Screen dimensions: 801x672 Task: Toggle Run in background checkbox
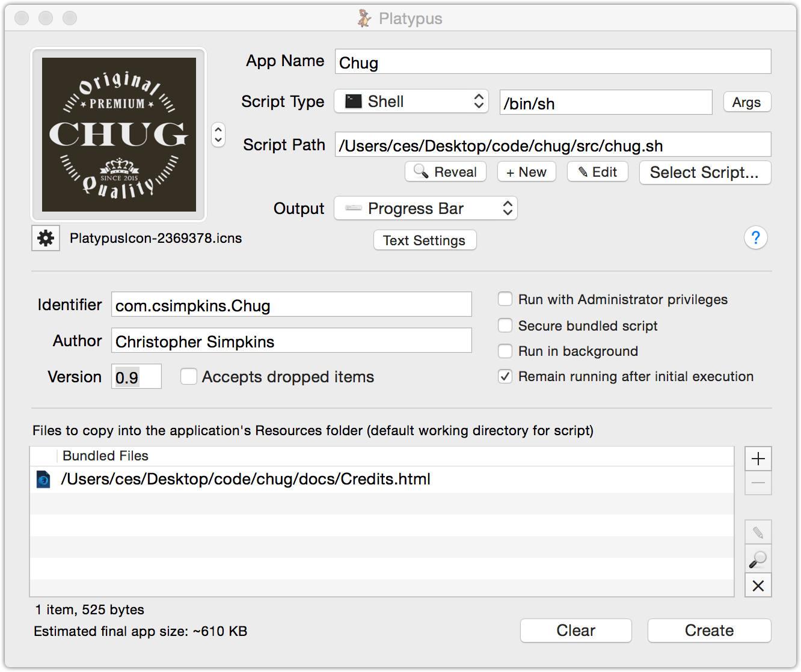(x=505, y=351)
